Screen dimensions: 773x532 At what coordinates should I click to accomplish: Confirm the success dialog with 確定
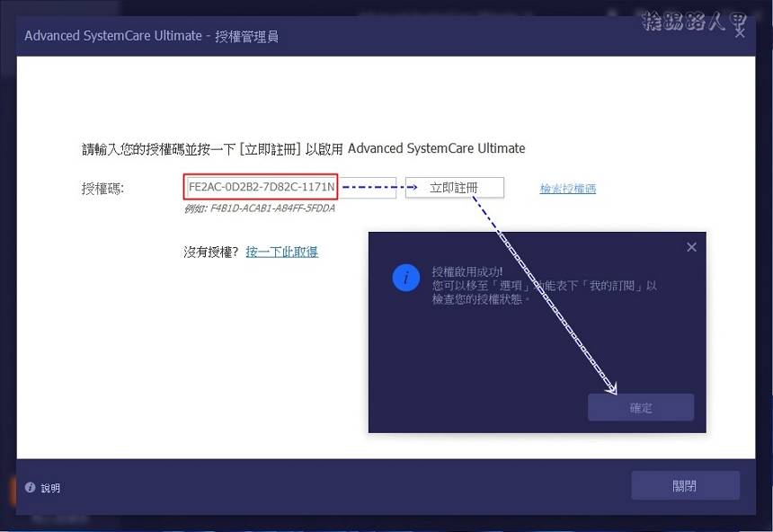(x=641, y=407)
